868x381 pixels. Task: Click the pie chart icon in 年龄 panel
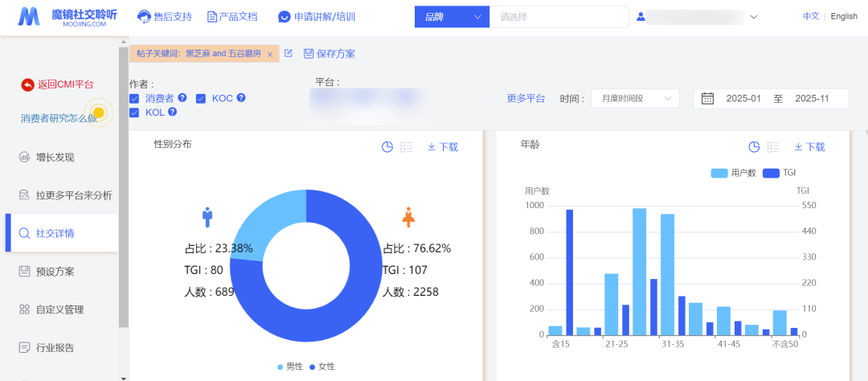click(754, 146)
